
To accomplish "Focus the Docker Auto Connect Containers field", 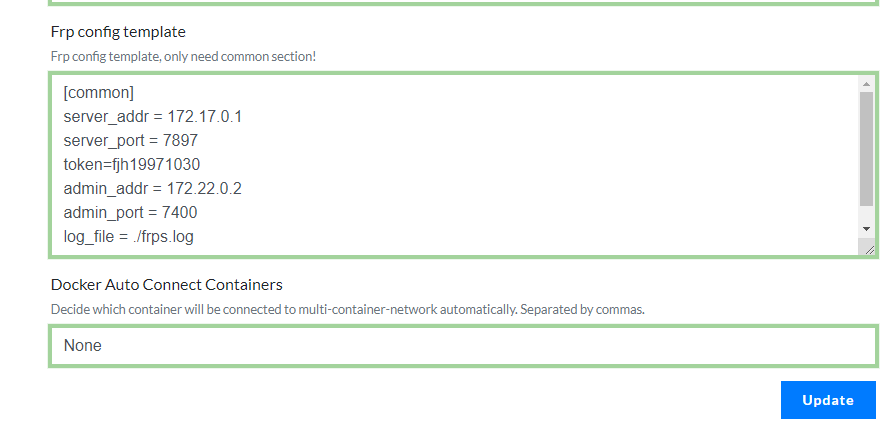I will pyautogui.click(x=462, y=346).
